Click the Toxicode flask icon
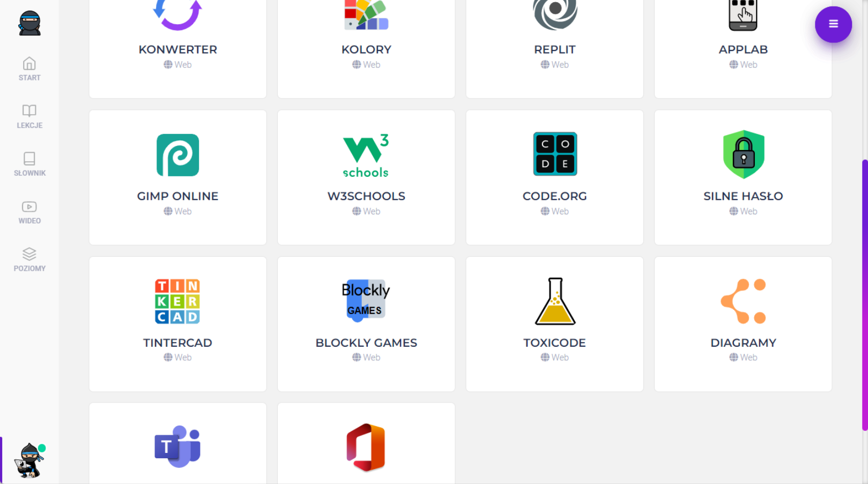 pos(555,301)
